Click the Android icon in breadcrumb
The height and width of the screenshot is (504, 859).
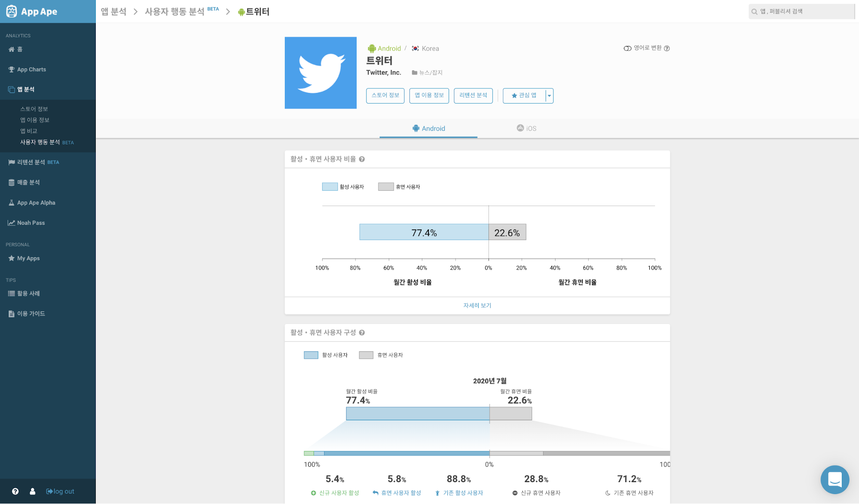[241, 12]
